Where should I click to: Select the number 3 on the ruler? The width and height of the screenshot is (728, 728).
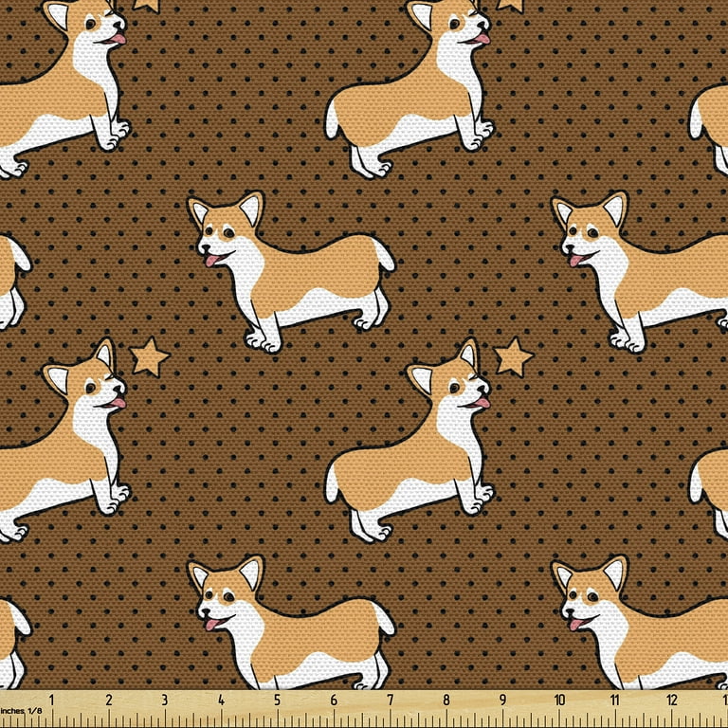165,701
